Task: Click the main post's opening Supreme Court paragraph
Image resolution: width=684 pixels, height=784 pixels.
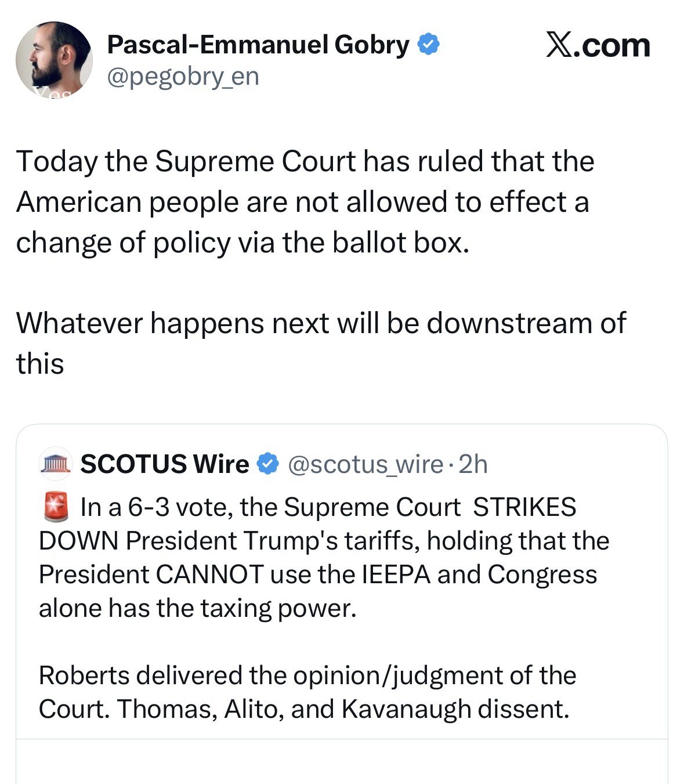Action: click(x=305, y=201)
